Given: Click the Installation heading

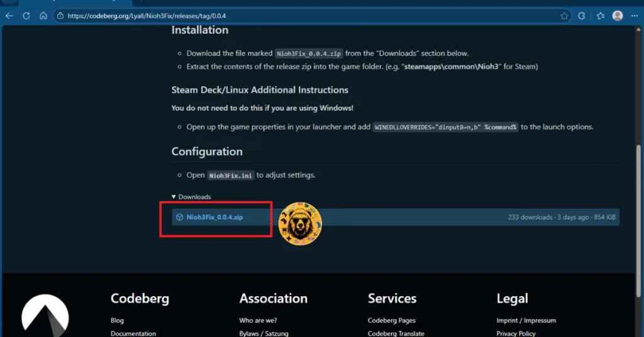Looking at the screenshot, I should [x=199, y=30].
